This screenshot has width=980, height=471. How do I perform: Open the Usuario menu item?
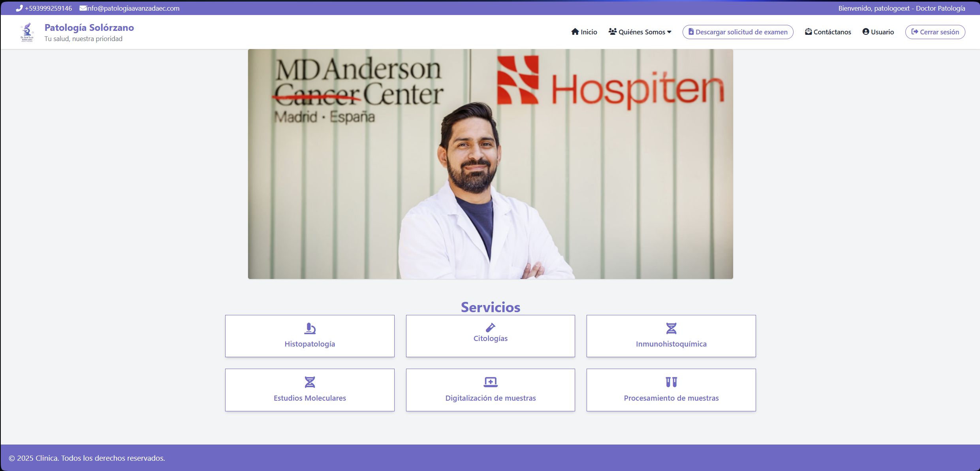(x=878, y=32)
